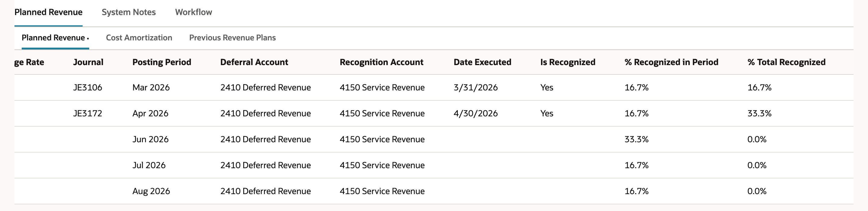Image resolution: width=868 pixels, height=211 pixels.
Task: Click 0.0% total recognized in Jun 2026 row
Action: tap(757, 140)
